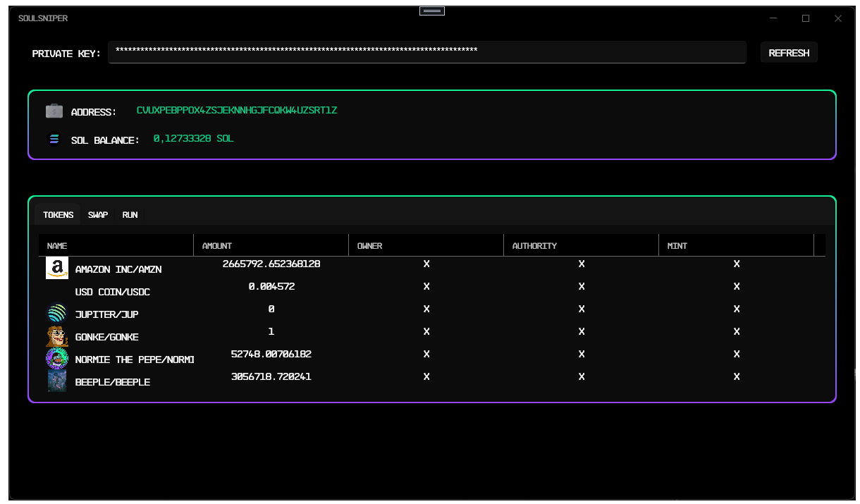Click the Owner X in the Amazon row

(426, 264)
